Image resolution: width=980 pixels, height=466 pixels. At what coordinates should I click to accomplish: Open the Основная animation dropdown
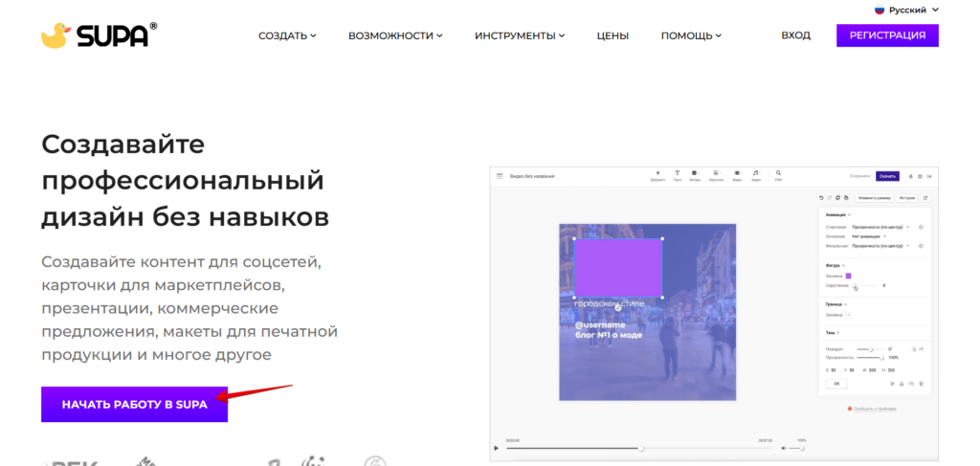click(869, 236)
